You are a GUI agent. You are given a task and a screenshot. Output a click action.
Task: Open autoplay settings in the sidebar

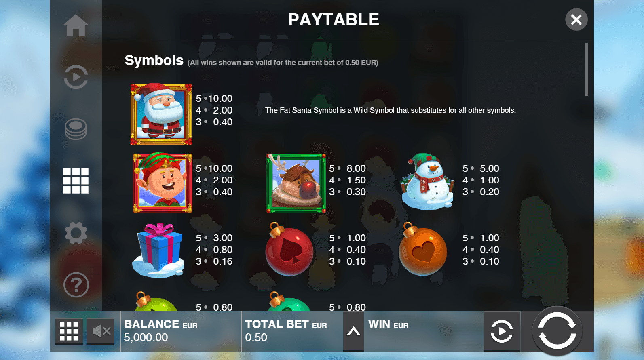pyautogui.click(x=76, y=77)
